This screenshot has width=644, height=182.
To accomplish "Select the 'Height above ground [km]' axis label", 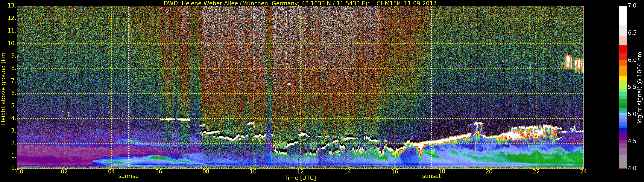I will 3,87.
